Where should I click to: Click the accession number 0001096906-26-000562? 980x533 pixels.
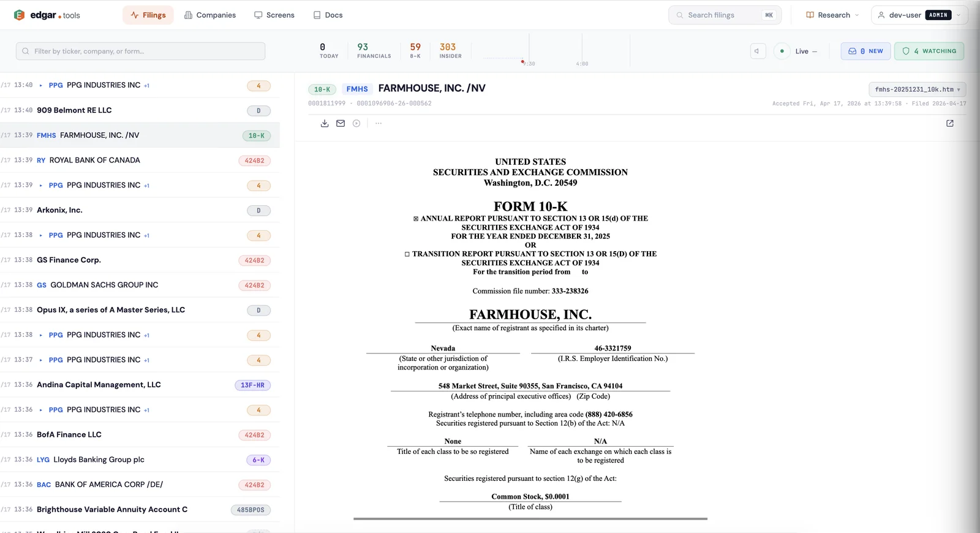(x=394, y=104)
